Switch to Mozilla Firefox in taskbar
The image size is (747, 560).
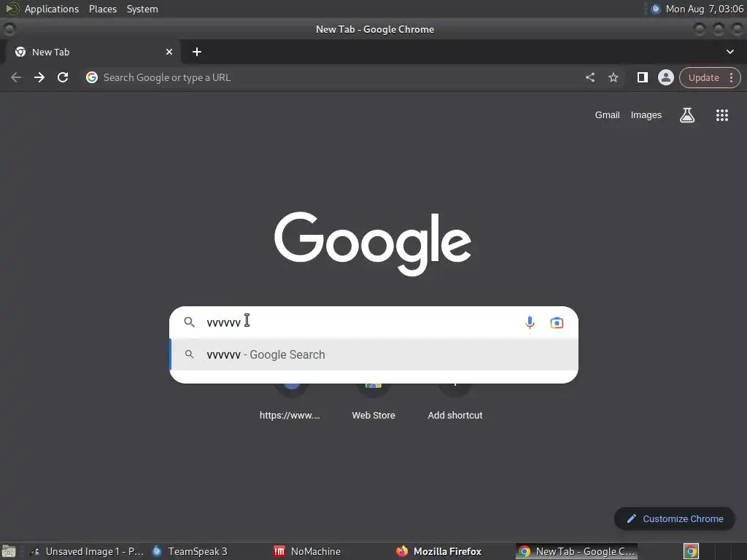(x=439, y=551)
